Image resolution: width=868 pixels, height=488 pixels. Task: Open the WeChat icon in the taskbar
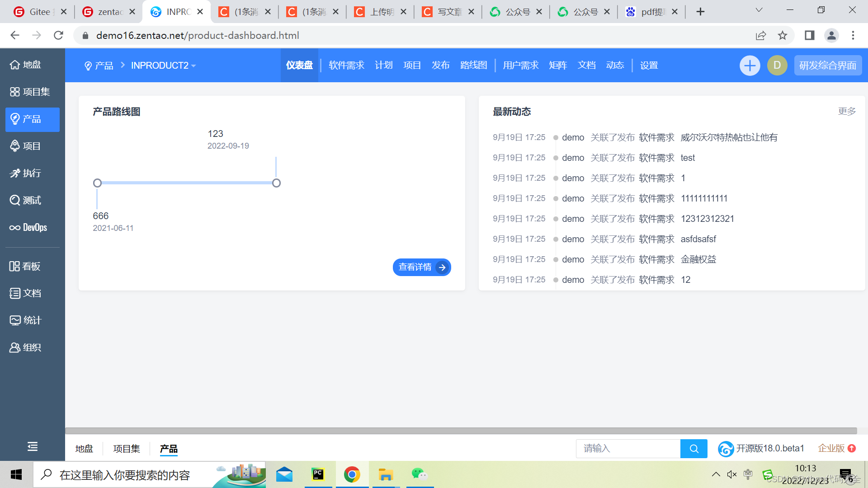click(x=419, y=474)
